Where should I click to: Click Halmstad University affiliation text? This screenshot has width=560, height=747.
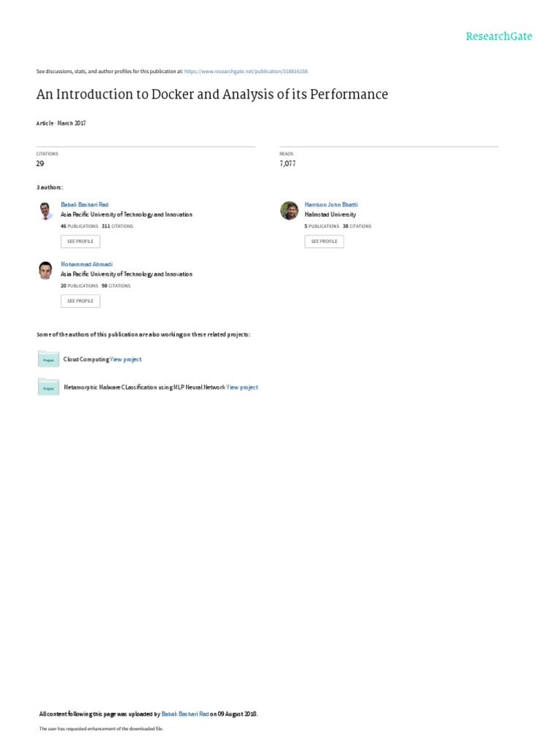(x=330, y=215)
